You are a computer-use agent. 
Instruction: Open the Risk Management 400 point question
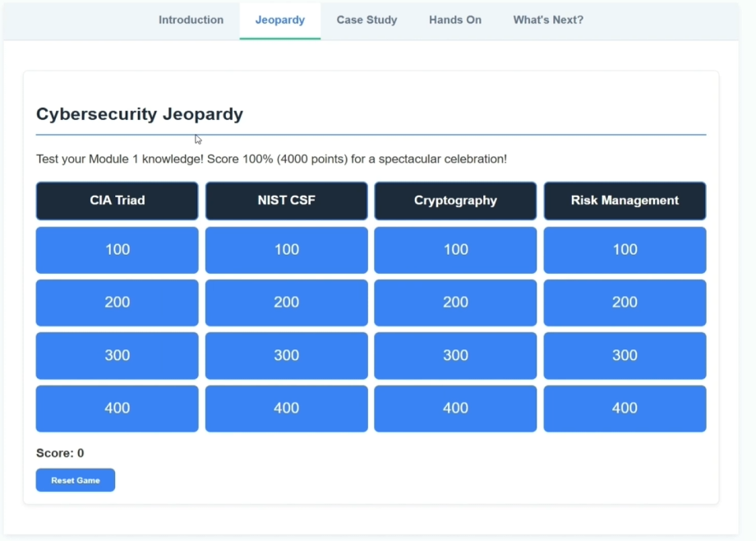click(x=625, y=408)
